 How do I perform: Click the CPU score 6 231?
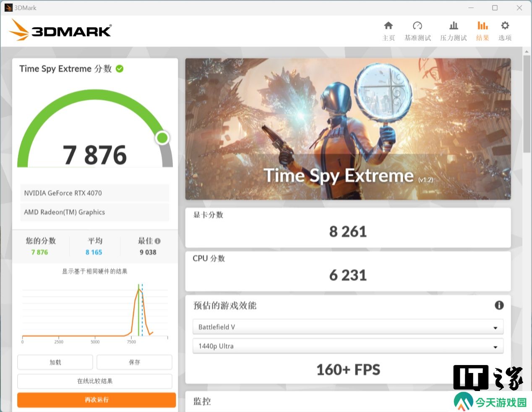[x=348, y=275]
